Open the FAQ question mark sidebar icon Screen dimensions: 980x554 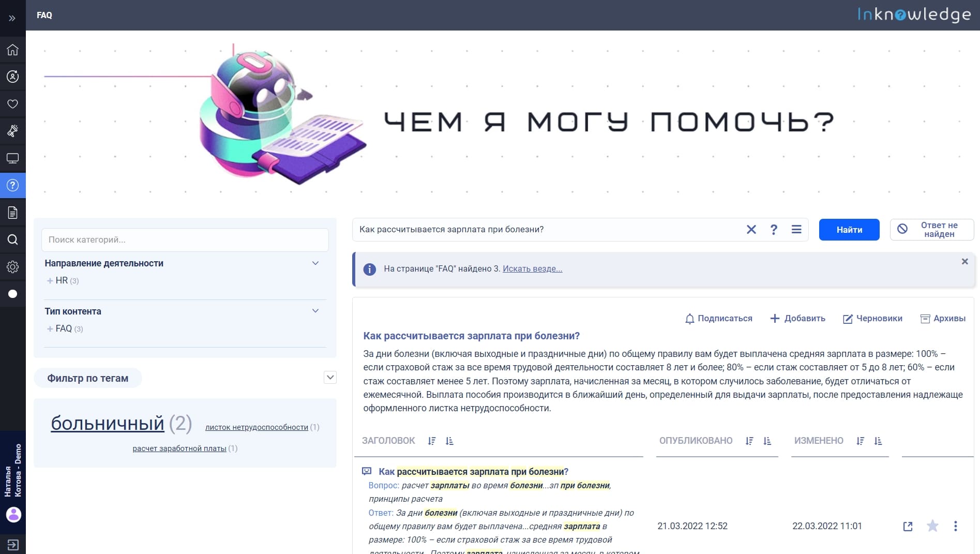[12, 185]
